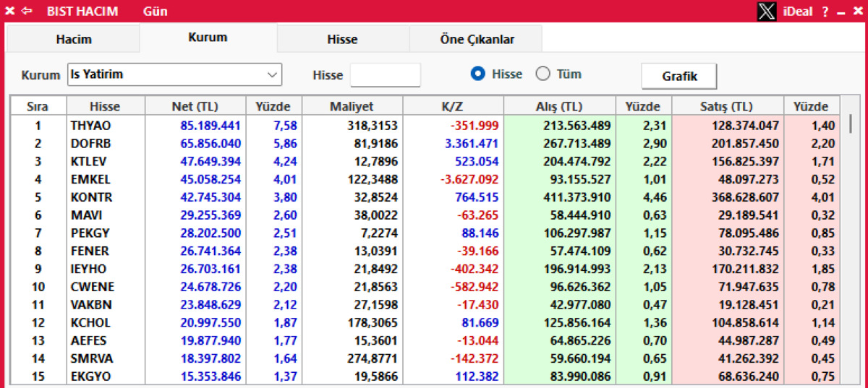Open the Öne Çıkanlar tab
Viewport: 868px width, 388px height.
(x=477, y=40)
